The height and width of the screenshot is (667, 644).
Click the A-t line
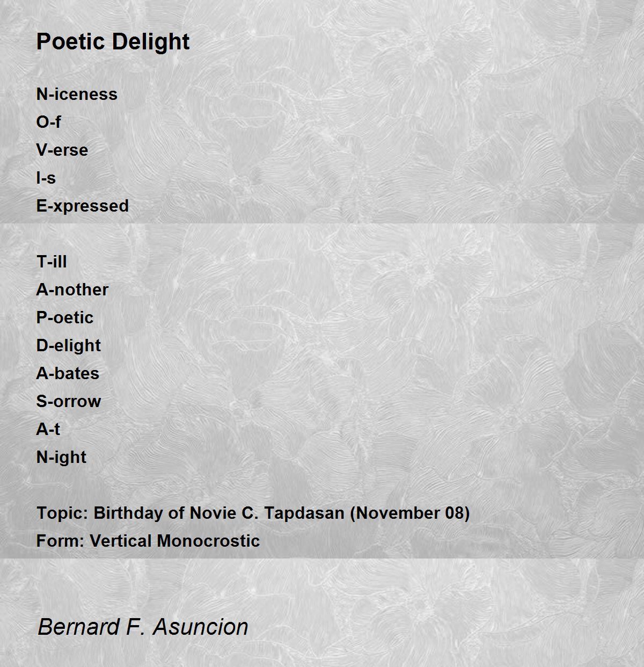coord(48,429)
